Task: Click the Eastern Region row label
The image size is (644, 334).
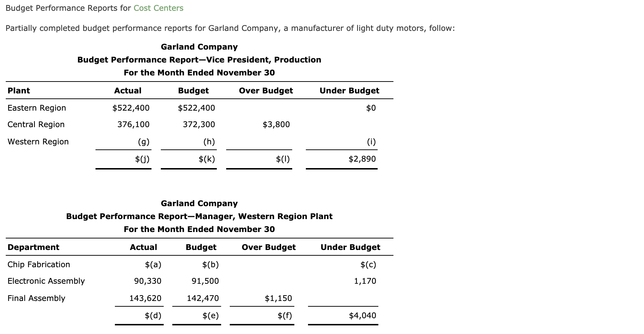Action: [36, 108]
